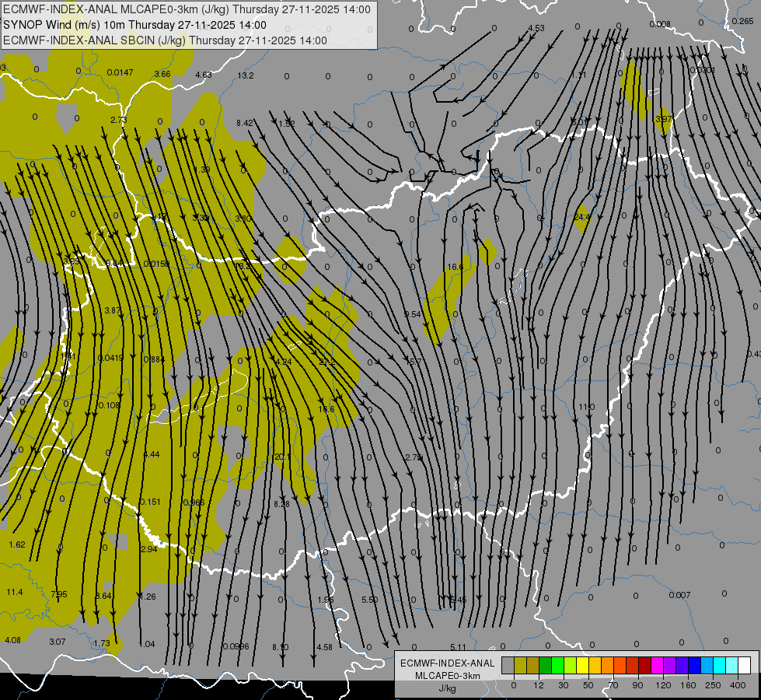The image size is (761, 700).
Task: Click the dark green swatch in the legend
Action: pyautogui.click(x=545, y=665)
